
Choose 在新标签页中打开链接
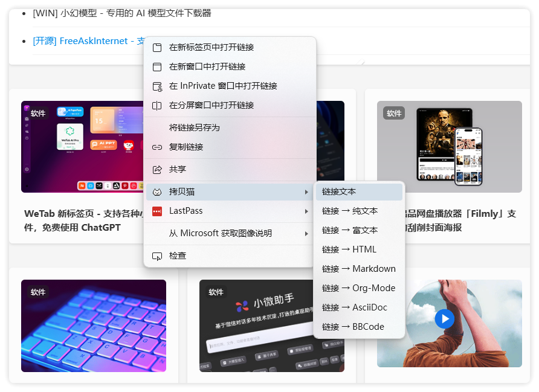[230, 47]
